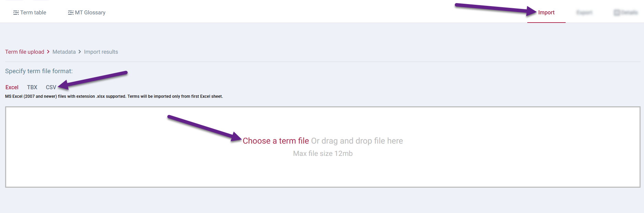The width and height of the screenshot is (644, 213).
Task: Click the MT Glossary list icon
Action: pyautogui.click(x=70, y=12)
